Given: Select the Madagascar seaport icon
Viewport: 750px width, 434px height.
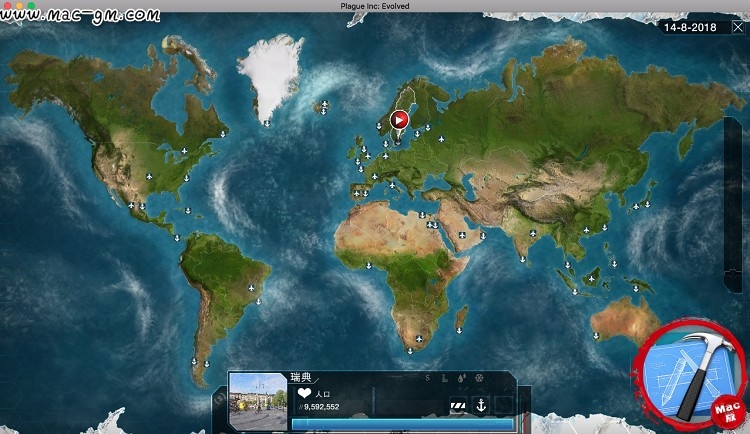Looking at the screenshot, I should tap(459, 330).
